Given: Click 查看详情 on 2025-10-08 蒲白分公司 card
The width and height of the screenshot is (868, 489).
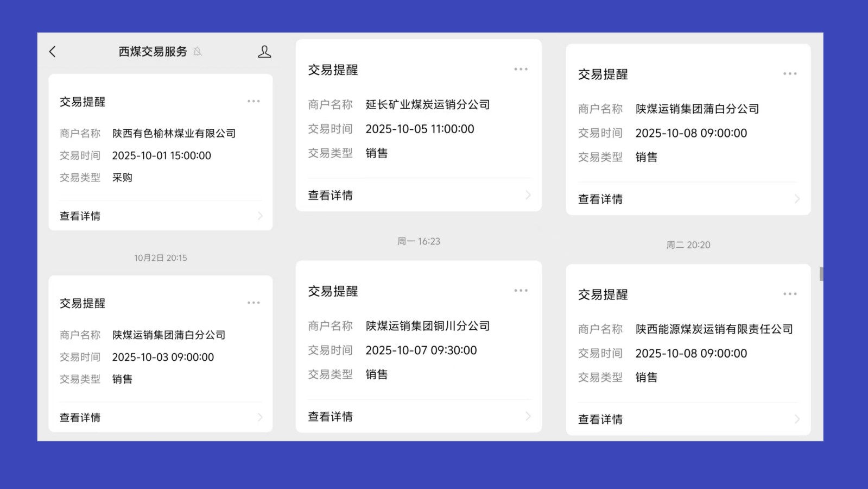Looking at the screenshot, I should 600,199.
